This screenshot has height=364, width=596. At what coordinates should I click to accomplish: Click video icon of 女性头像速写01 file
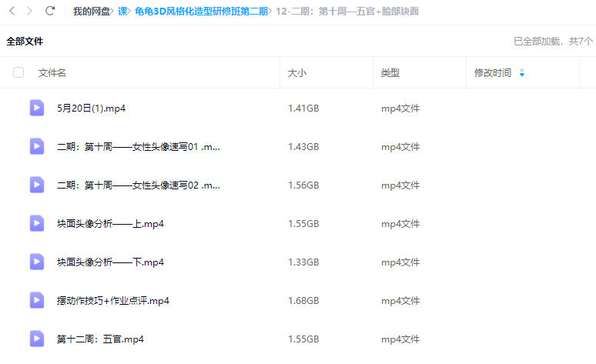pyautogui.click(x=36, y=146)
